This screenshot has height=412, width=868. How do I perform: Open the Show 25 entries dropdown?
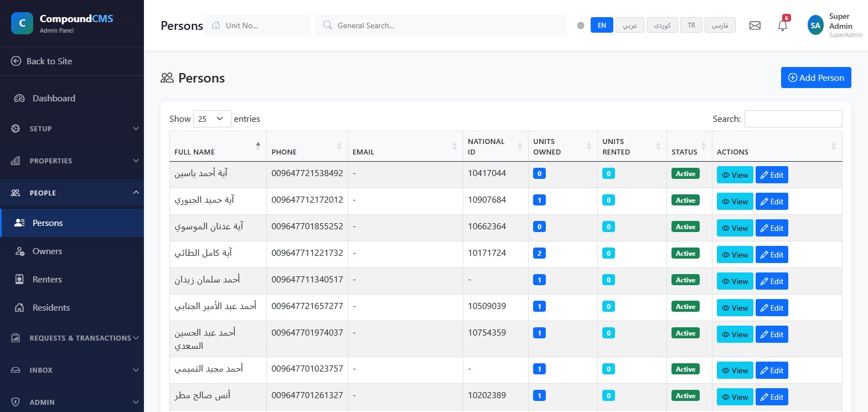[x=212, y=119]
